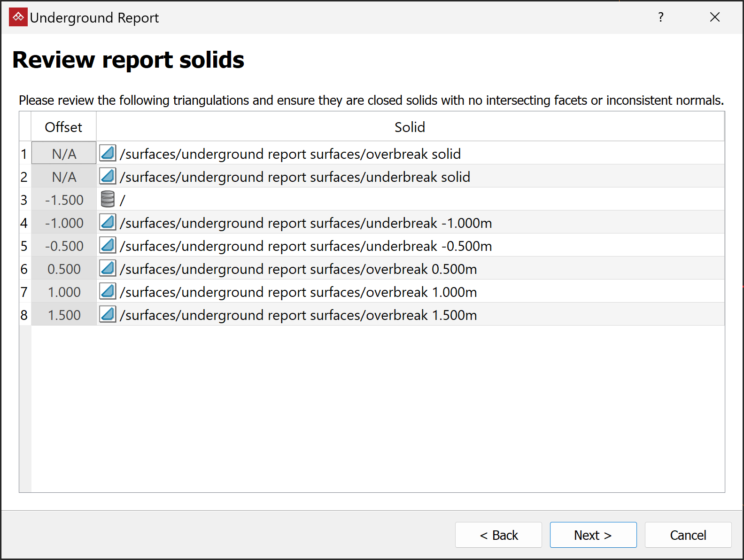Select row number 8 header
Image resolution: width=744 pixels, height=560 pixels.
point(24,315)
